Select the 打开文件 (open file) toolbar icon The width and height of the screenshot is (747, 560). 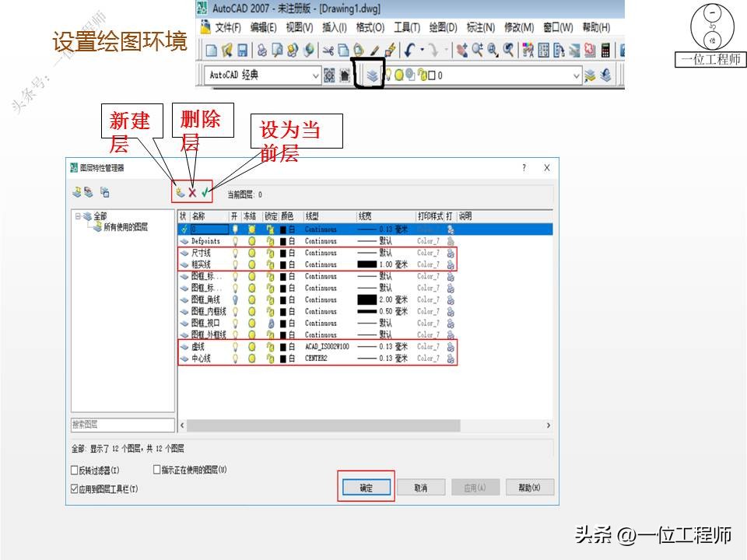[226, 50]
